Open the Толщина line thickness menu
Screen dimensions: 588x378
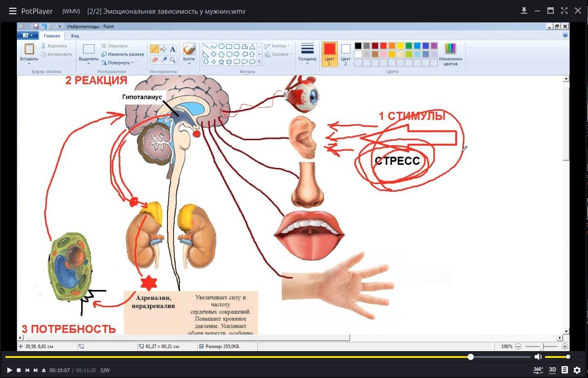tap(307, 54)
